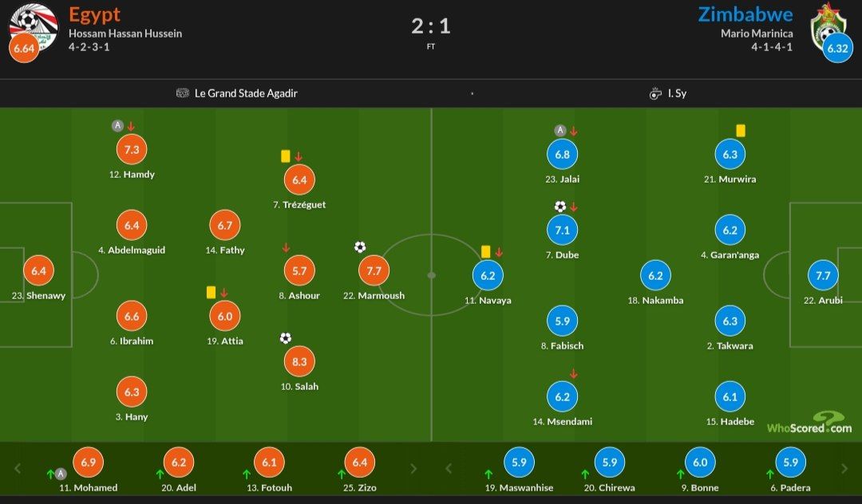Open the Zimbabwe team page link
Image resolution: width=862 pixels, height=504 pixels.
(745, 14)
